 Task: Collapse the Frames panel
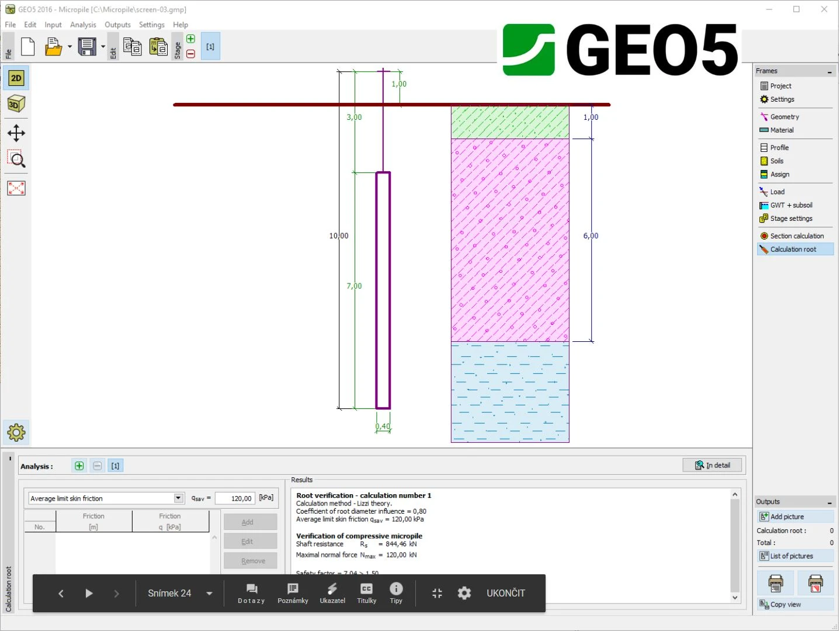coord(829,72)
